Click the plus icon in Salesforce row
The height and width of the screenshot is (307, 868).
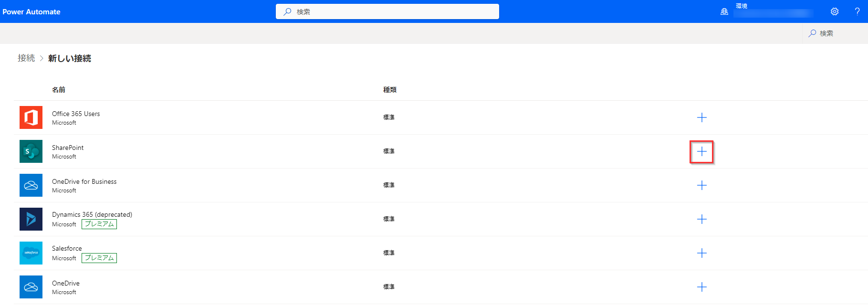[x=701, y=253]
